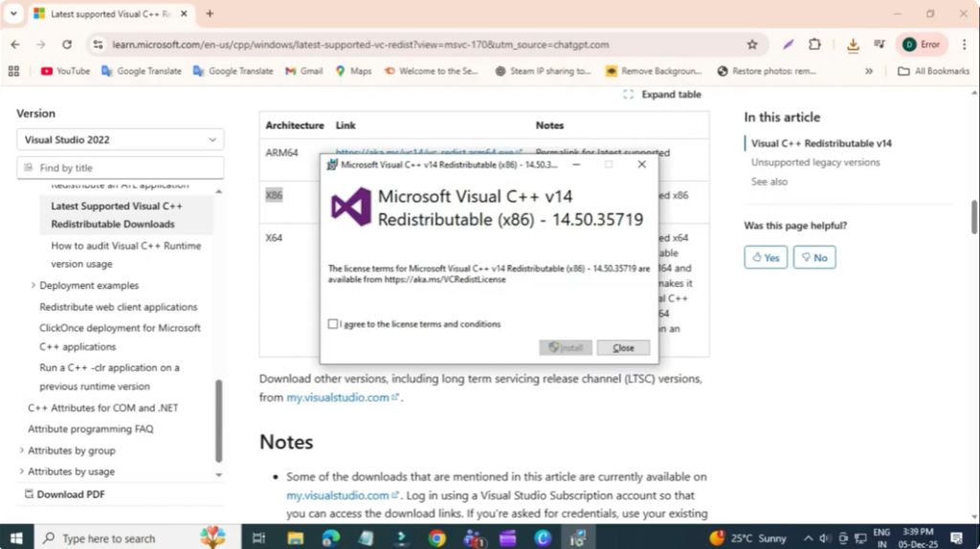Open Attribute programming FAQ
Screen dimensions: 980x549
(91, 429)
